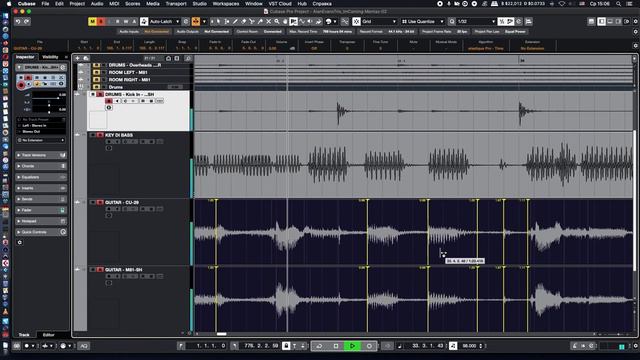Switch to the Editor tab at bottom
The height and width of the screenshot is (360, 640).
pyautogui.click(x=49, y=335)
